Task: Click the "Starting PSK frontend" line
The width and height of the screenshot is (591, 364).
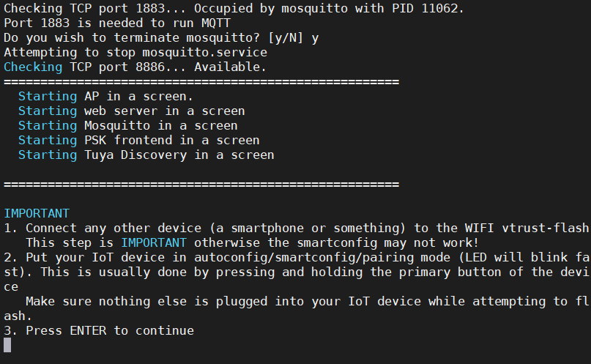Action: tap(139, 140)
